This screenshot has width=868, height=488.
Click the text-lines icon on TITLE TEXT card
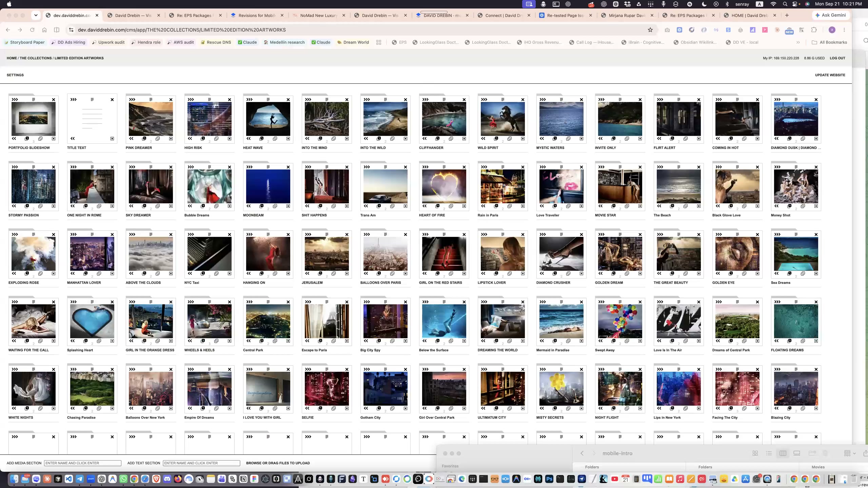tap(92, 99)
